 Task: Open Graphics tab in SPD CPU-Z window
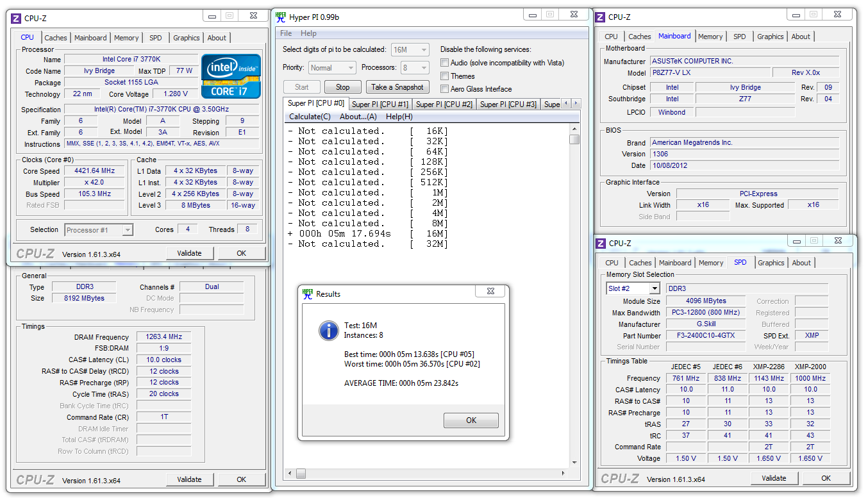click(x=771, y=263)
